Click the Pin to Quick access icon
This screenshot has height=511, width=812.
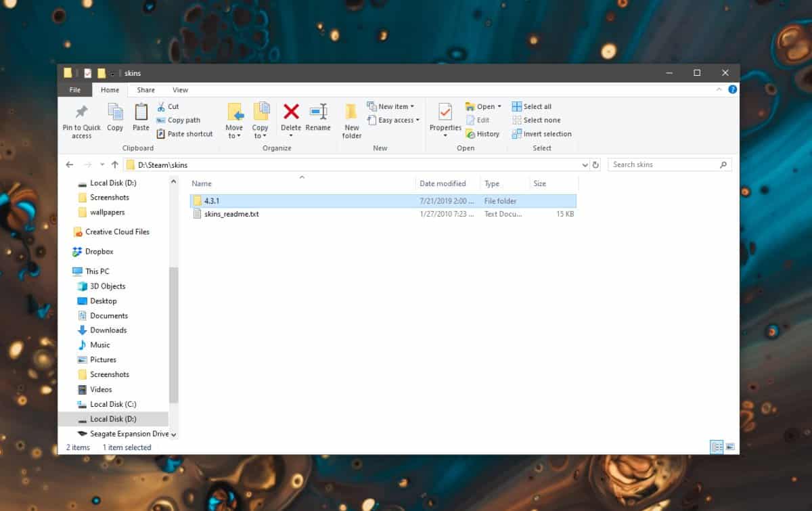click(81, 120)
